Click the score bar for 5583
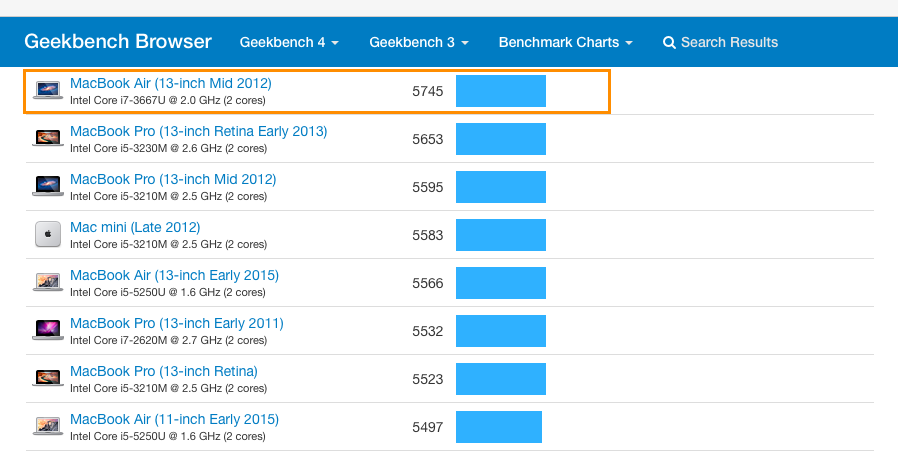 pos(501,235)
